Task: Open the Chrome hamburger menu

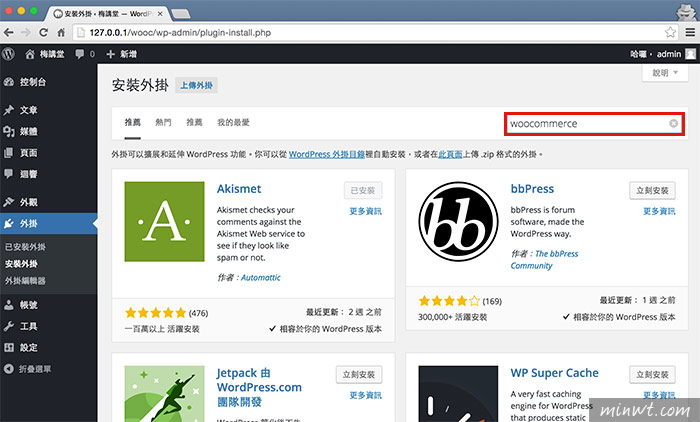Action: pyautogui.click(x=690, y=32)
